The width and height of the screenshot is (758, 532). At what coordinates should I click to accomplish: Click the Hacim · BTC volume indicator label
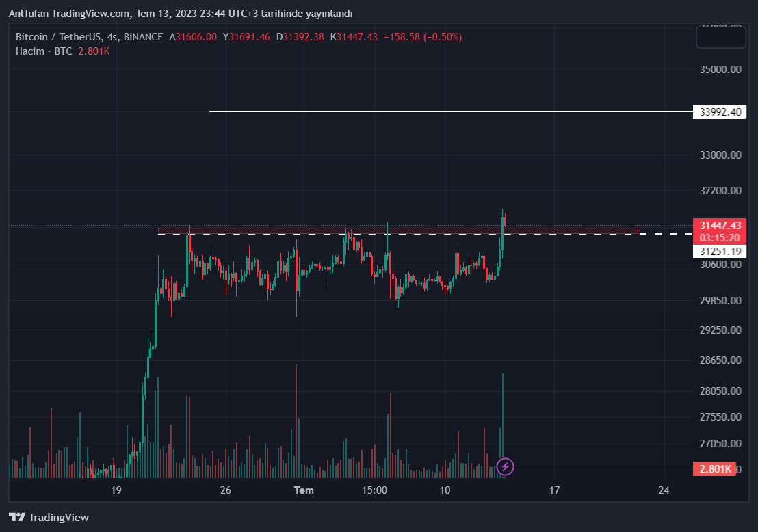44,51
